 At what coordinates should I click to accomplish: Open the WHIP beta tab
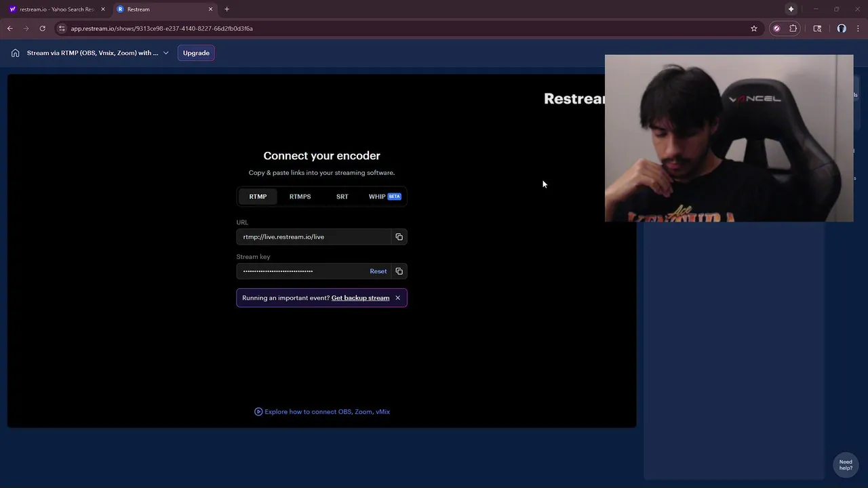pos(384,197)
